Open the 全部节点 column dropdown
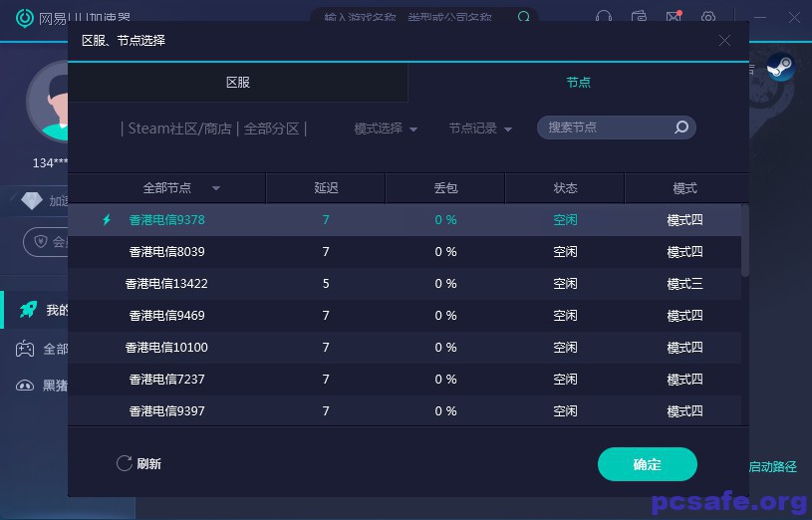The width and height of the screenshot is (812, 520). click(x=216, y=188)
